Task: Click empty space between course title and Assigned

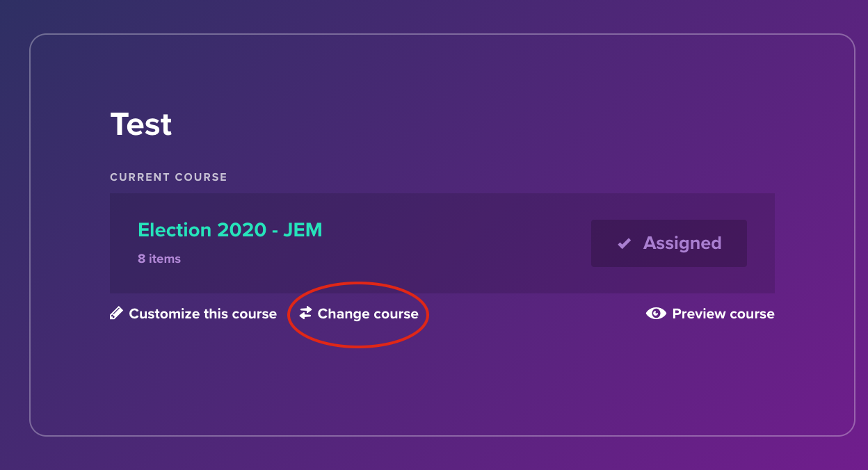Action: [452, 243]
